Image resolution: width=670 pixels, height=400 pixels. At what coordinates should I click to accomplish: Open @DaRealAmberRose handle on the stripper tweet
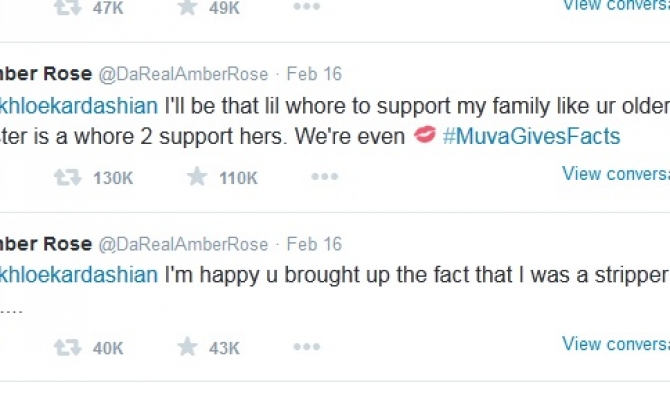click(183, 244)
